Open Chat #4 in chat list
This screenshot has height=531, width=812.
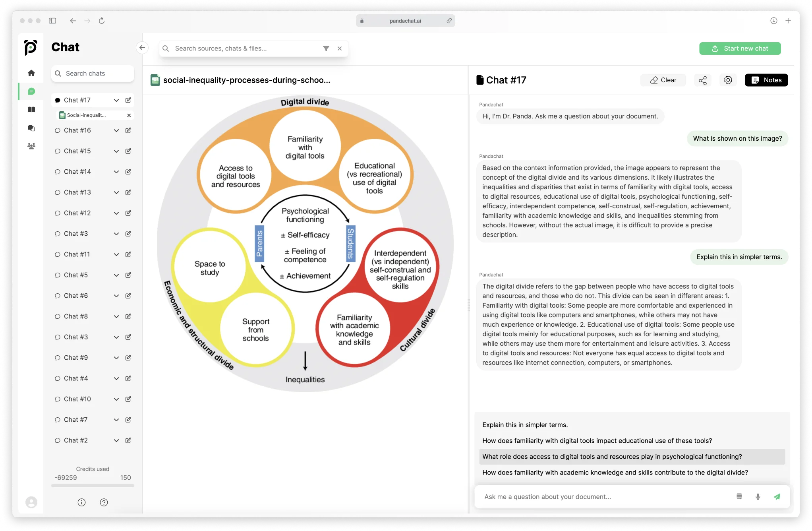[76, 378]
